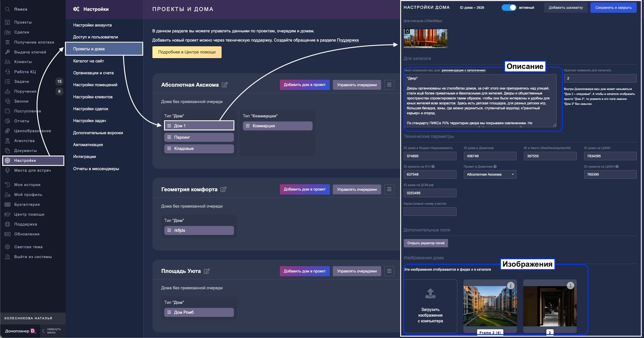Viewport: 644px width, 338px height.
Task: Open the Frame 2 (4) courtyard image thumbnail
Action: point(490,306)
